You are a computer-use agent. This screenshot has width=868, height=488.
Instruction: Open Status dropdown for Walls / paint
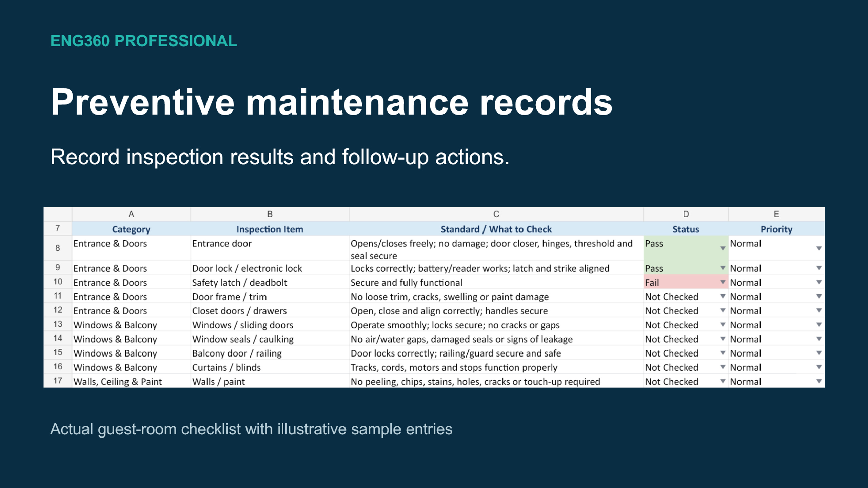tap(723, 381)
